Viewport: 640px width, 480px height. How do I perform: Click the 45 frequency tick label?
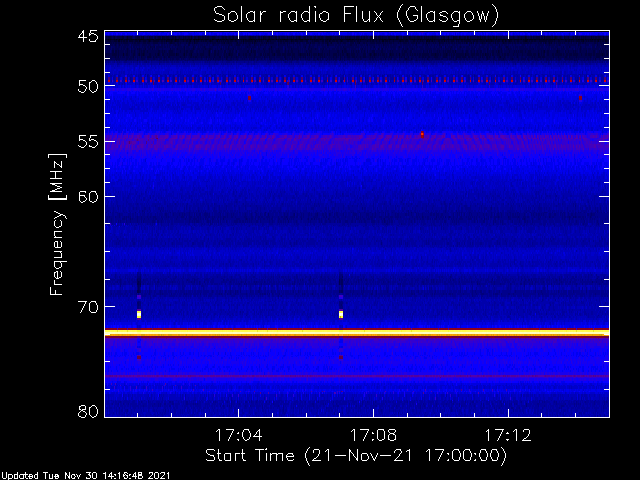pyautogui.click(x=88, y=36)
